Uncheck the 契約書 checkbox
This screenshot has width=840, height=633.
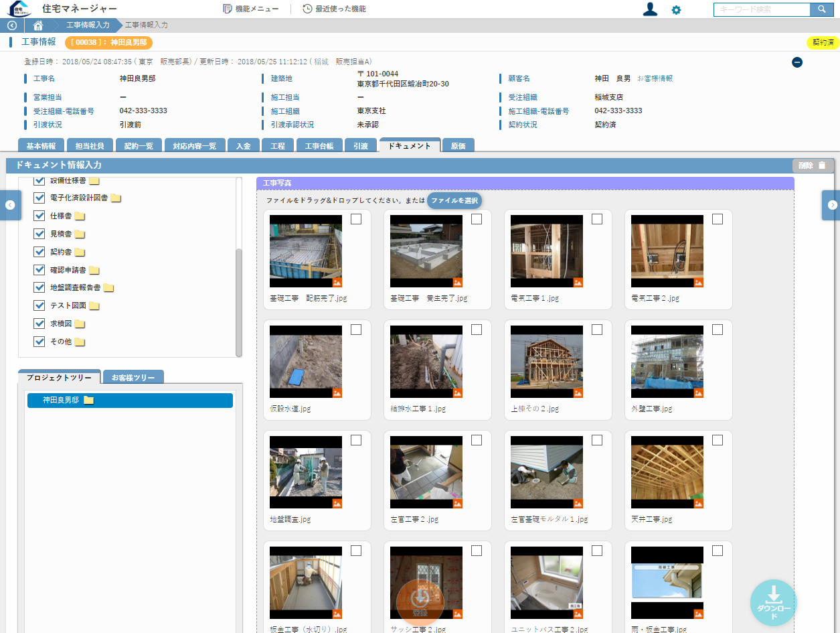39,252
